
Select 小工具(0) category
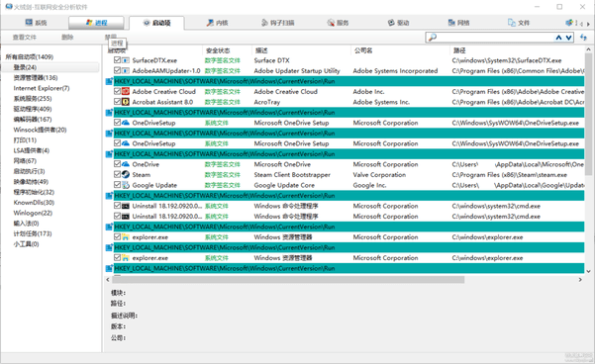(x=26, y=243)
